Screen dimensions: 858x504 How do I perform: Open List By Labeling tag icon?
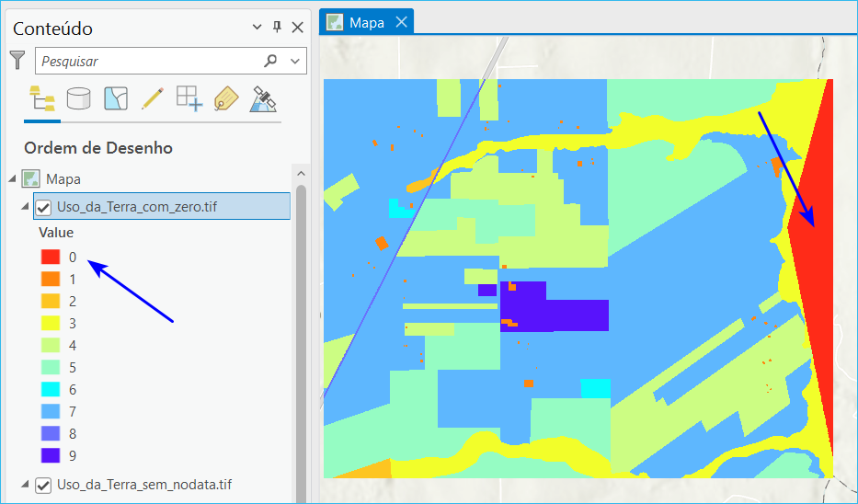[226, 99]
